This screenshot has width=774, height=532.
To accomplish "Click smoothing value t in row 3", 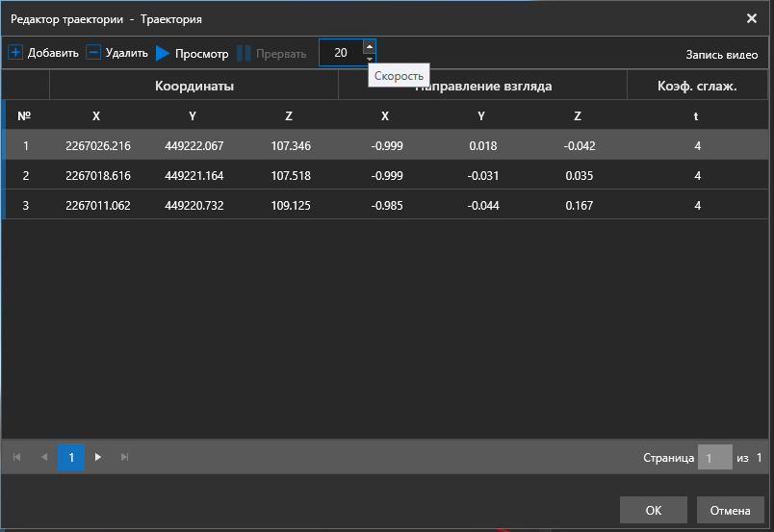I will [x=697, y=205].
